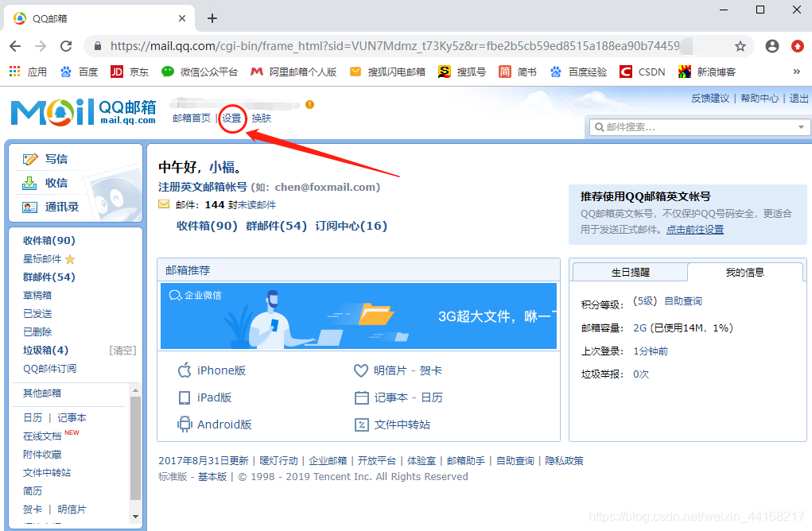Open 文件中转站 in 邮箱推荐

coord(392,424)
